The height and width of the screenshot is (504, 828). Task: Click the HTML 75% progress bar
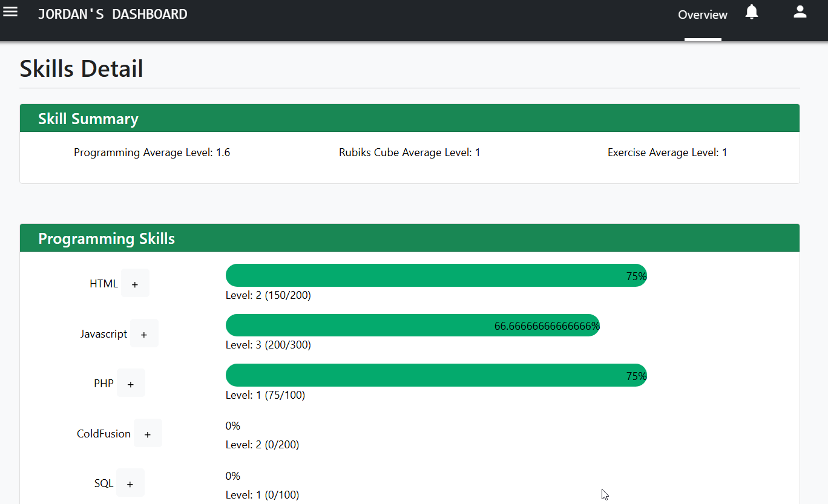click(x=436, y=275)
